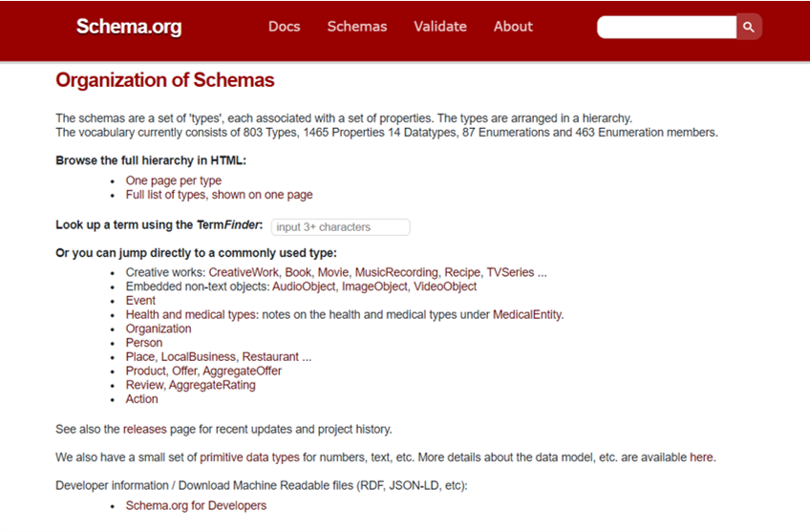This screenshot has width=810, height=532.
Task: Follow the 'here' data model link
Action: pos(701,458)
